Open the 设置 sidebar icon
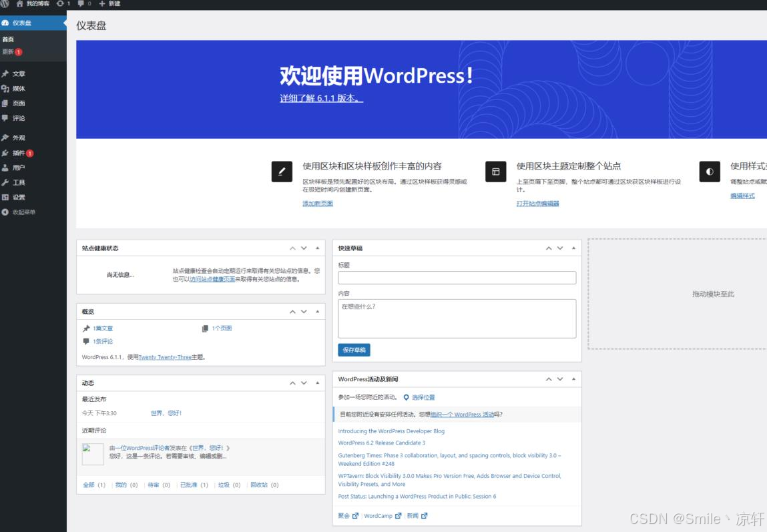767x532 pixels. 5,198
